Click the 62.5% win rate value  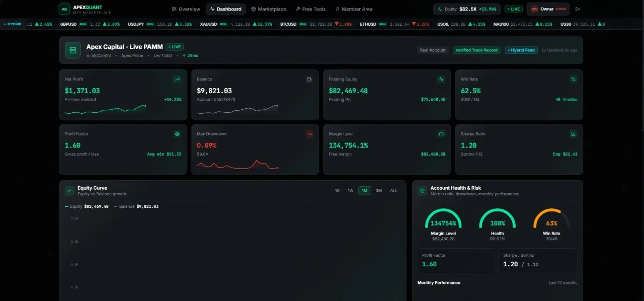tap(471, 91)
